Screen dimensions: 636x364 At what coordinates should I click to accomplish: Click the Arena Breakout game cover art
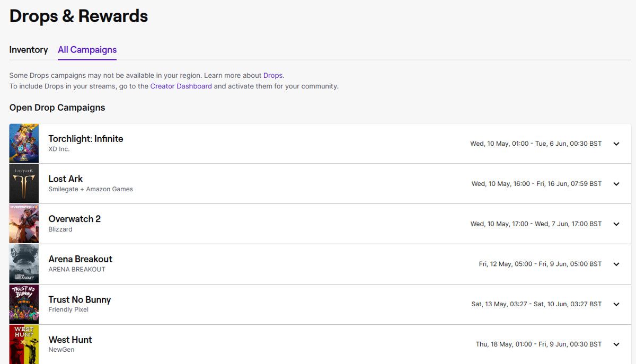pos(24,264)
